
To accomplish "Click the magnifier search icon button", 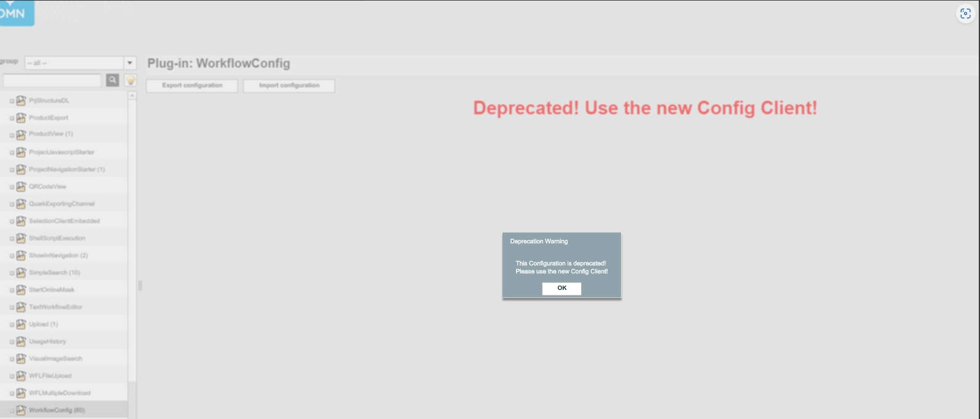I will [x=113, y=80].
